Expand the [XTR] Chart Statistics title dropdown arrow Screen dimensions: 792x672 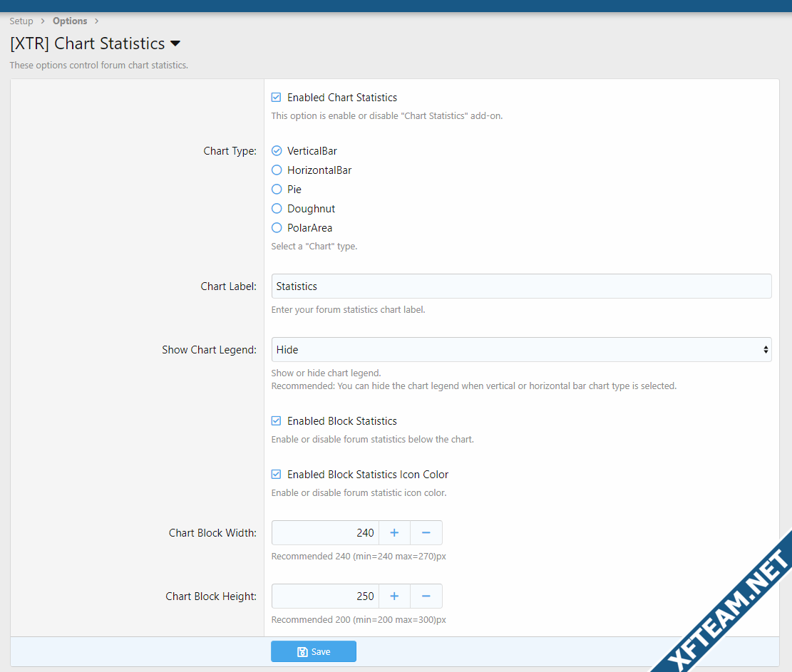(175, 43)
